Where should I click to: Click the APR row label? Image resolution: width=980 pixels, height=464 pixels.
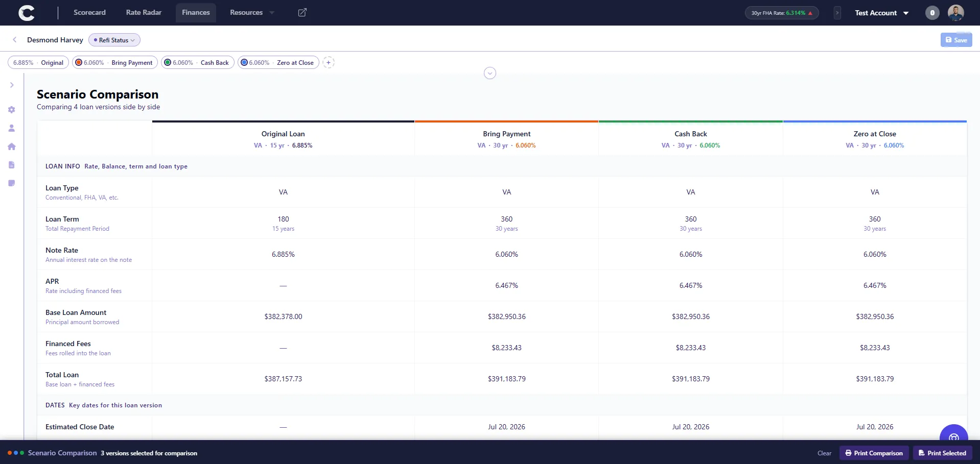52,281
